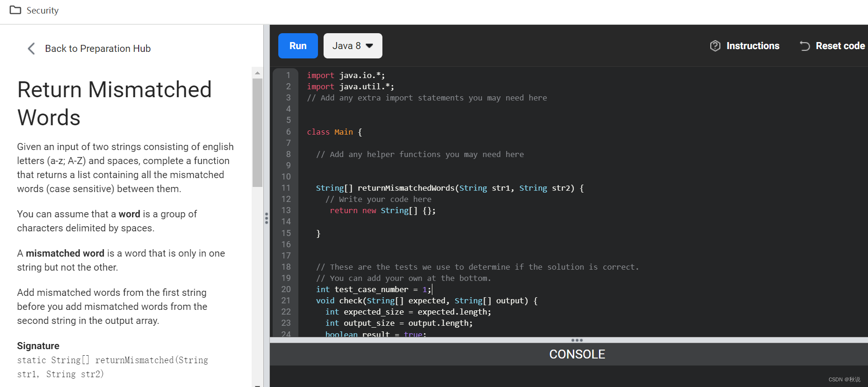
Task: Go Back to Preparation Hub
Action: (x=98, y=49)
